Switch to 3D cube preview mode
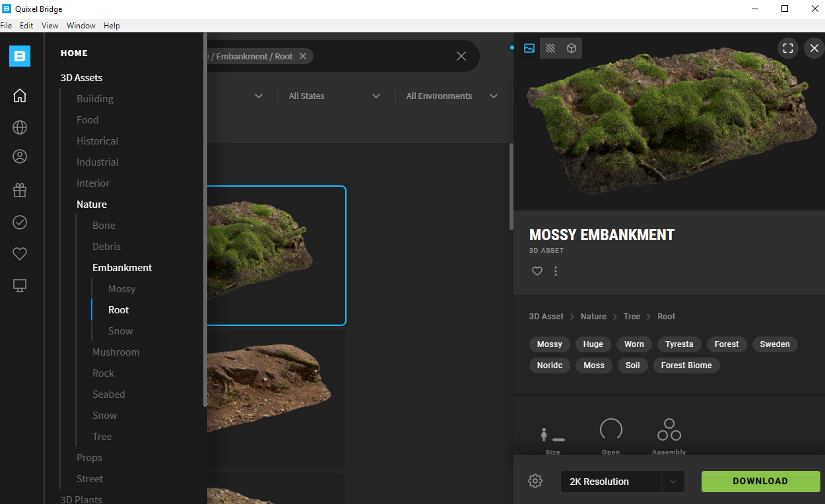Image resolution: width=825 pixels, height=504 pixels. (x=572, y=48)
